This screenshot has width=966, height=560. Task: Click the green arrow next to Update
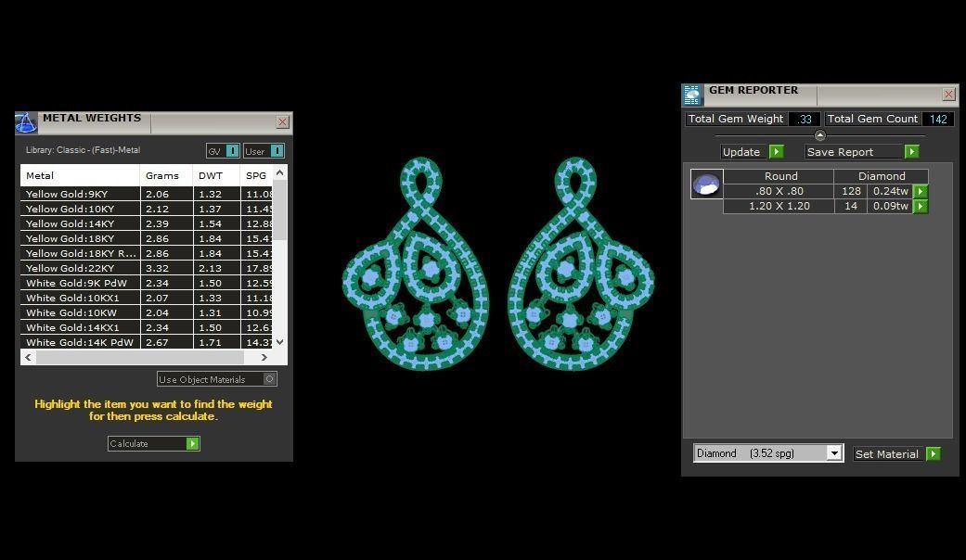click(777, 151)
